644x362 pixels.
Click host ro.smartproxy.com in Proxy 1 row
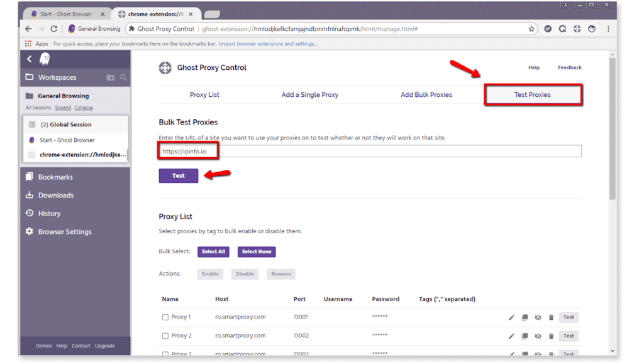(240, 317)
